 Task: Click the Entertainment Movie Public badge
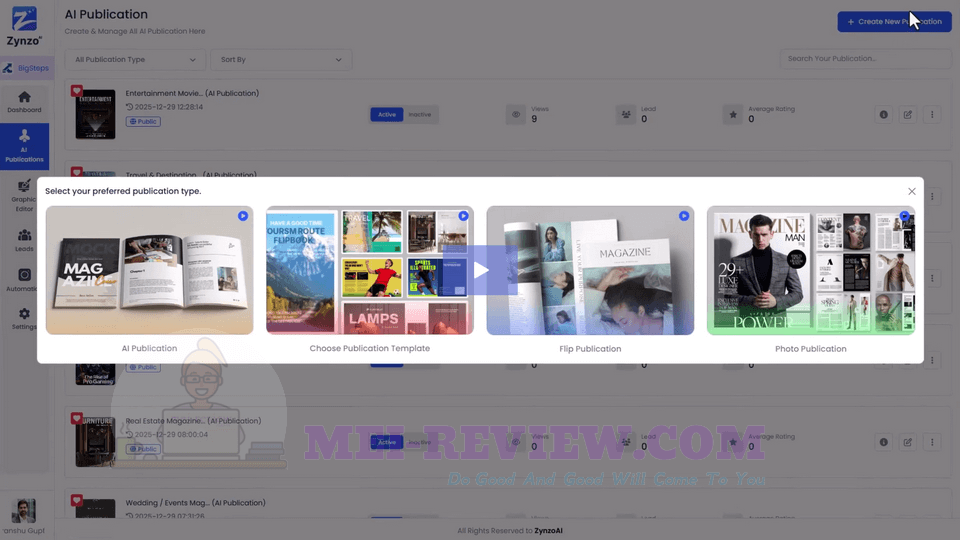coord(143,121)
